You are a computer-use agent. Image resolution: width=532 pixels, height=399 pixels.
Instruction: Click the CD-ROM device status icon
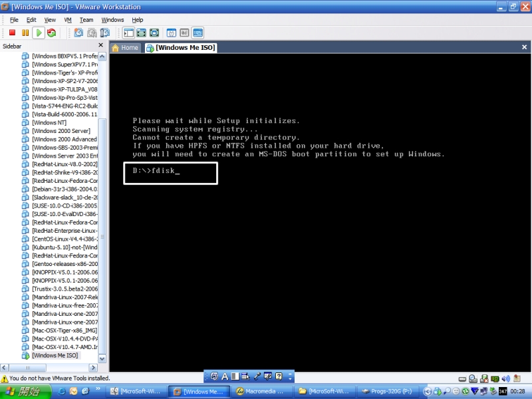(473, 378)
